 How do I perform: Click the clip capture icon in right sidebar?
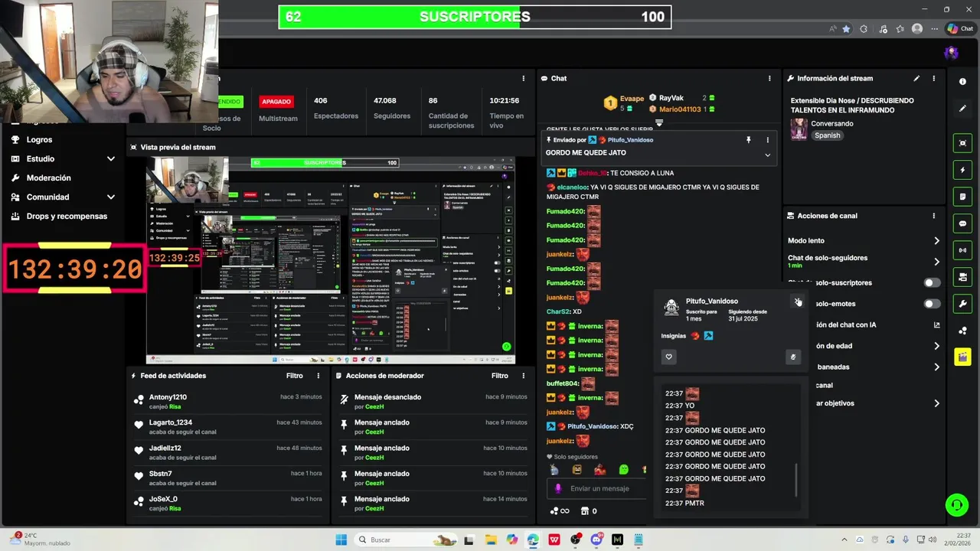962,143
